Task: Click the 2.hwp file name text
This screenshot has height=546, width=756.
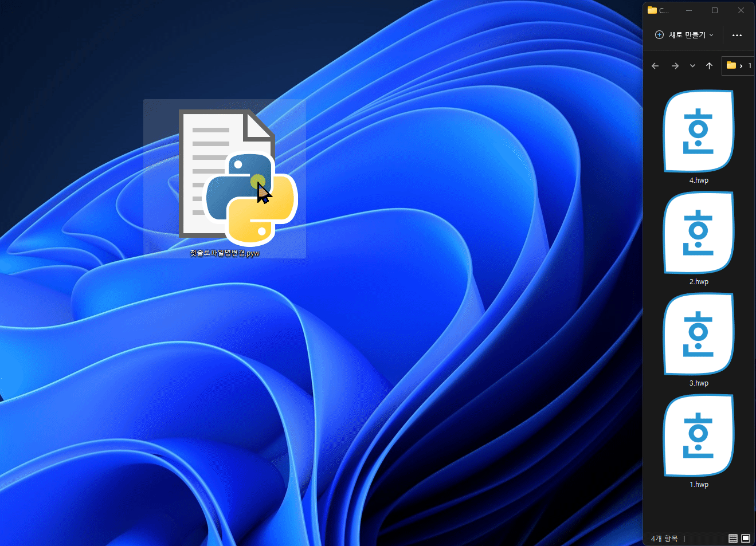Action: (699, 282)
